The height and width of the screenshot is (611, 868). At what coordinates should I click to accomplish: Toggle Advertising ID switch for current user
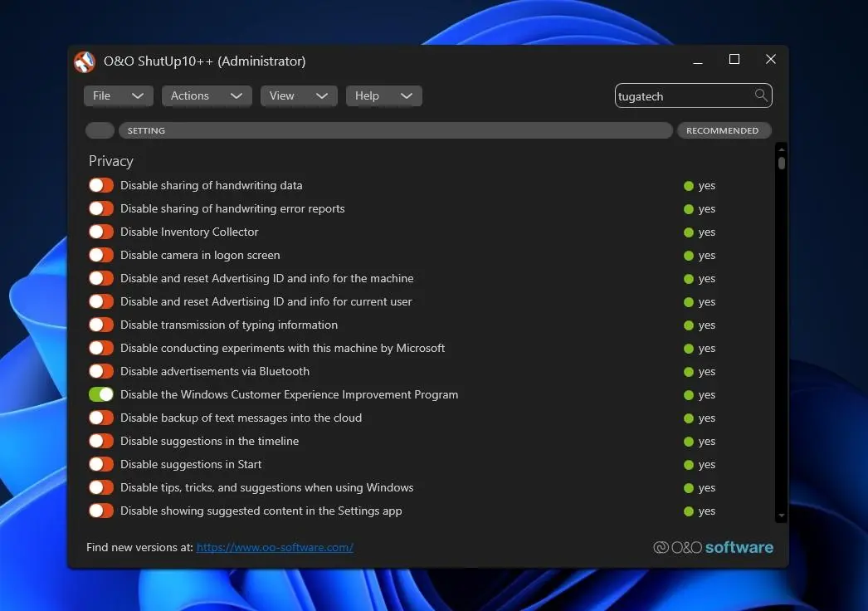point(100,301)
